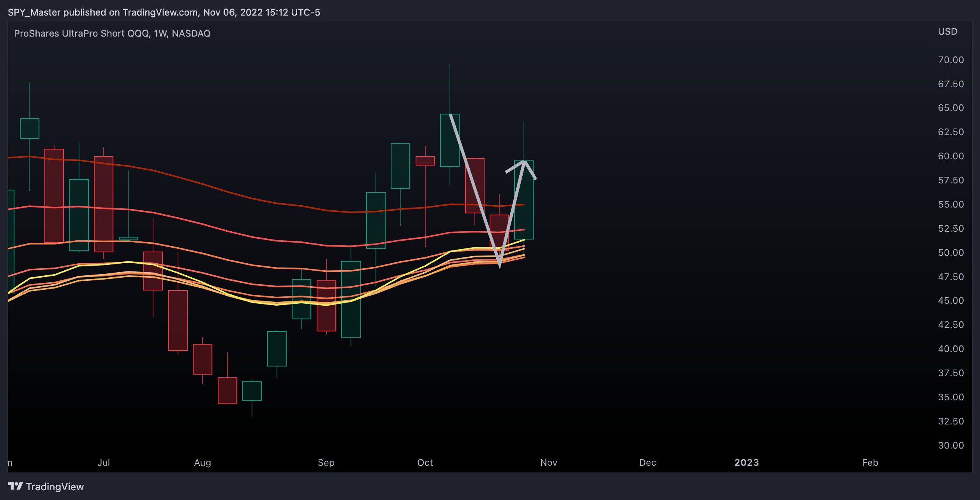Click the latest green candle near 60.00
The image size is (980, 500).
[524, 200]
